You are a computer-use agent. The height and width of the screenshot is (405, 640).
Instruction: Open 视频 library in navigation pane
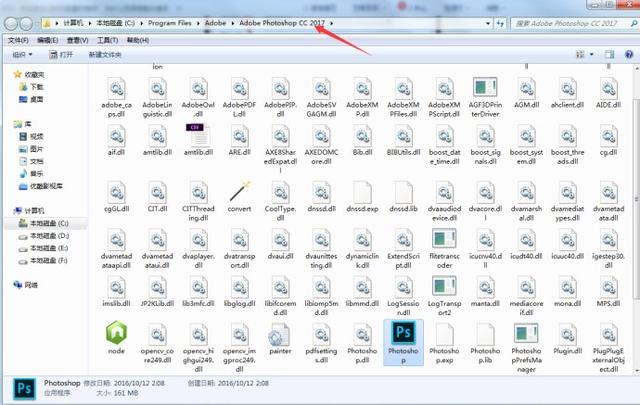(31, 136)
